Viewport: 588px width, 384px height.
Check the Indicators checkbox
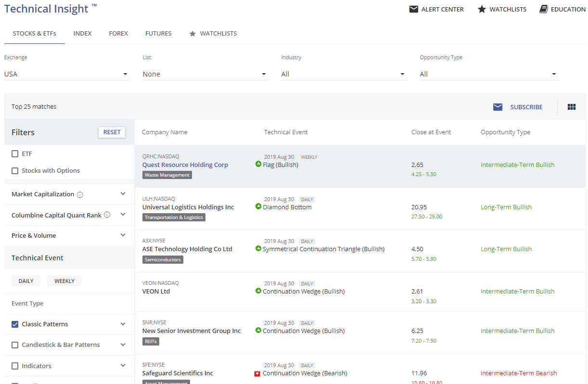pos(15,366)
